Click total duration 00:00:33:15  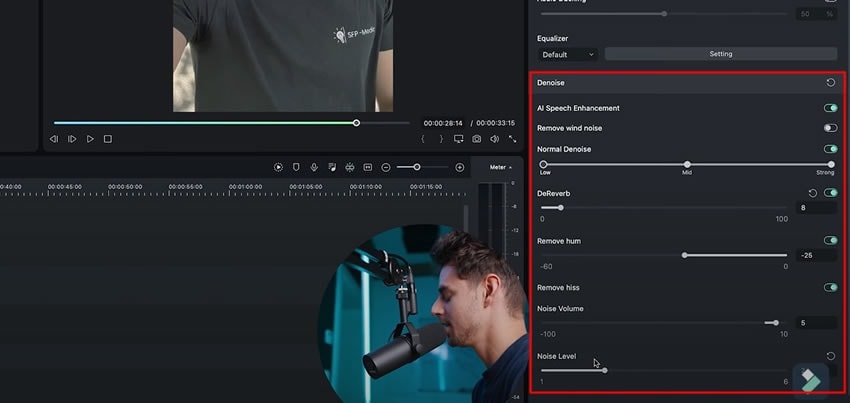pos(495,124)
